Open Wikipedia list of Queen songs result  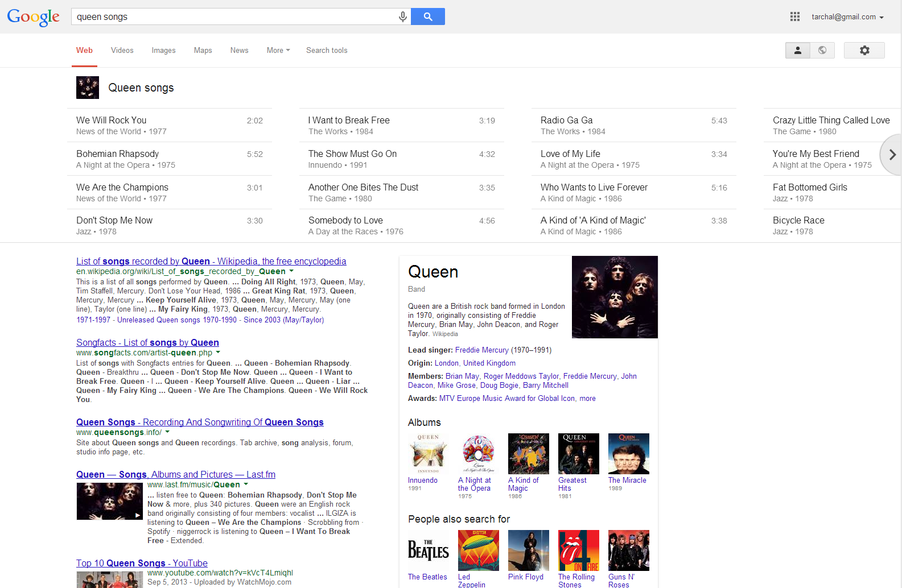[x=211, y=261]
